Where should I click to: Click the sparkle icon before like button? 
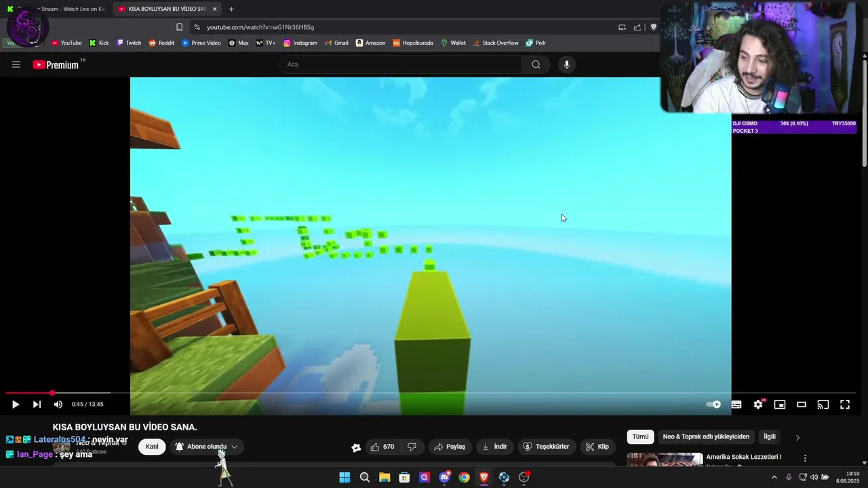pos(356,447)
